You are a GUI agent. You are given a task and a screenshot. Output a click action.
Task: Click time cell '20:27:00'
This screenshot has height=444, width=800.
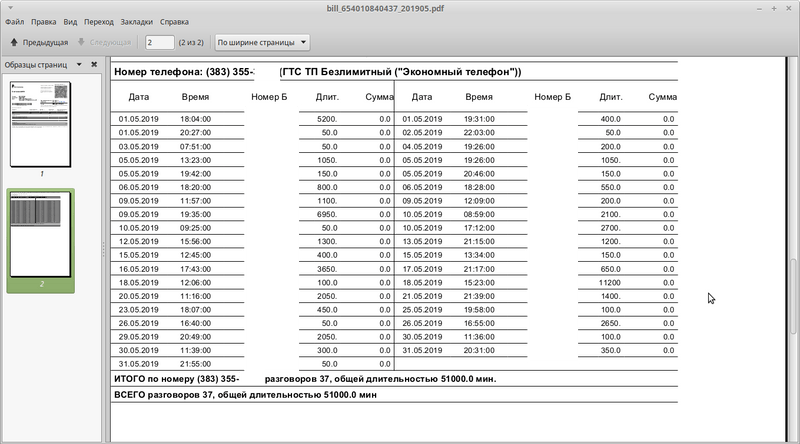(x=195, y=133)
